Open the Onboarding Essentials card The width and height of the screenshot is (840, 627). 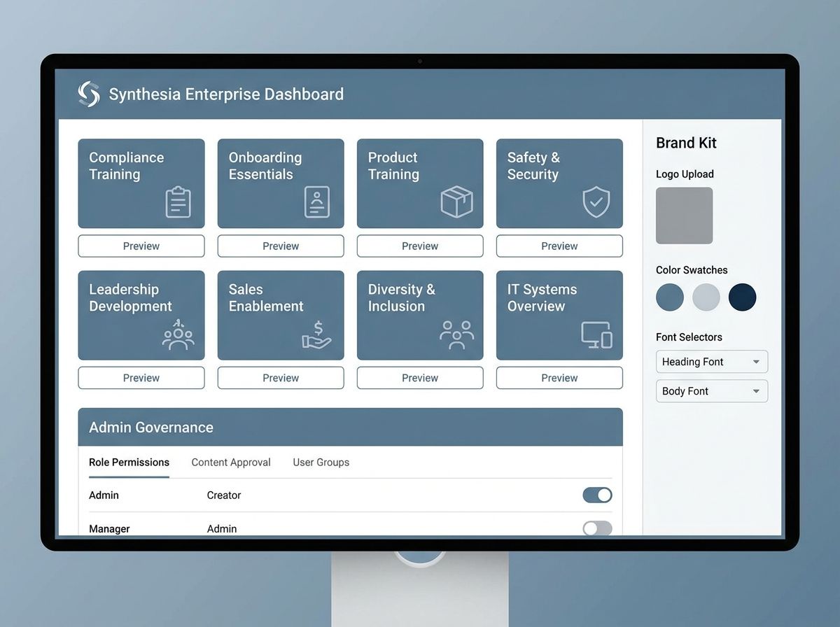click(281, 183)
